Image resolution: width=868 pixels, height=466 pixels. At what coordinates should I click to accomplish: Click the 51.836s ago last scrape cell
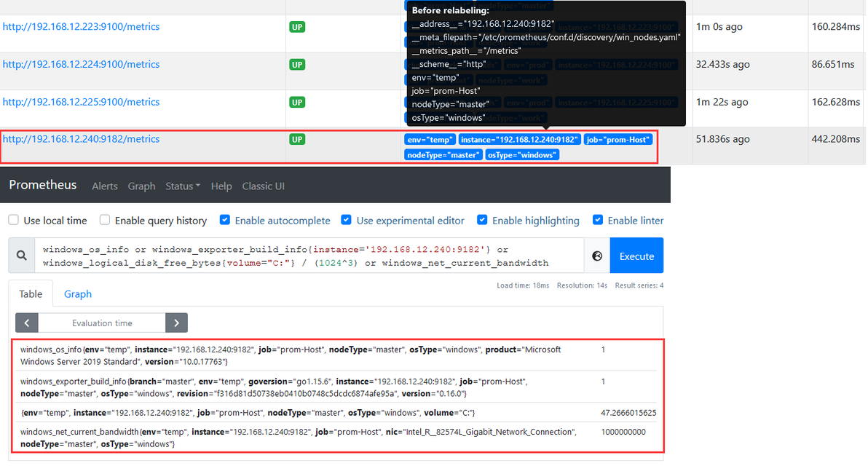click(722, 139)
